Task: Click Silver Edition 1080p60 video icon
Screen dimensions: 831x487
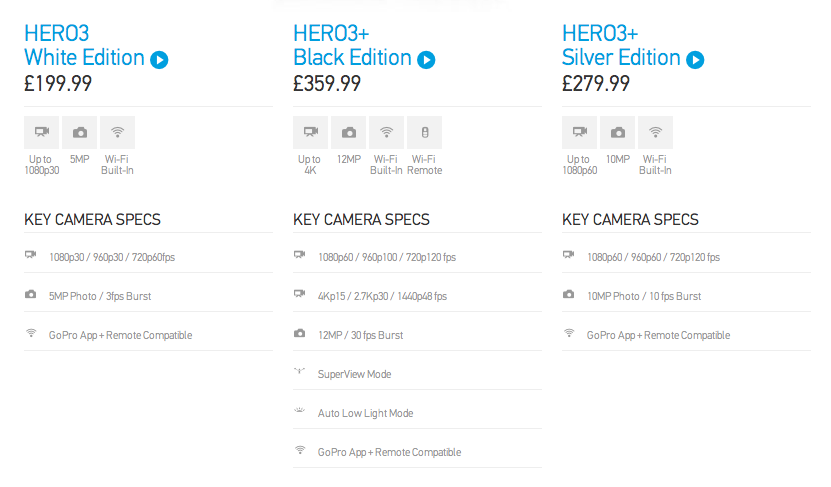Action: pyautogui.click(x=579, y=133)
